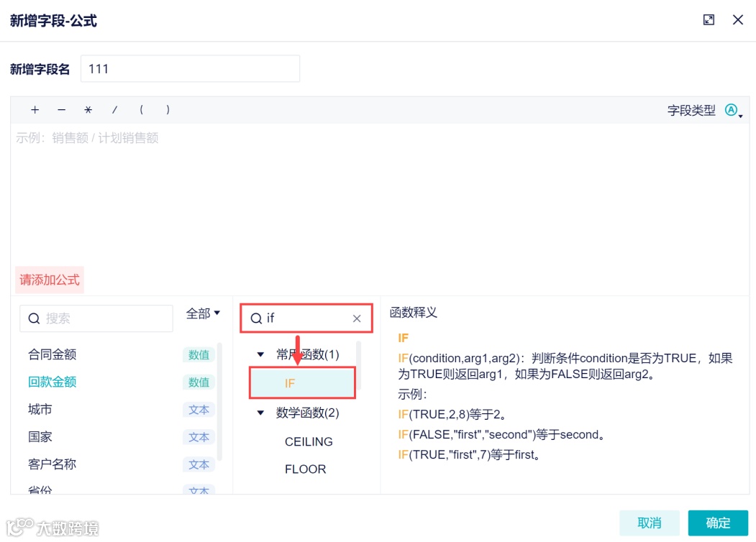This screenshot has width=756, height=542.
Task: Click the 新增字段名 name input field
Action: [191, 68]
